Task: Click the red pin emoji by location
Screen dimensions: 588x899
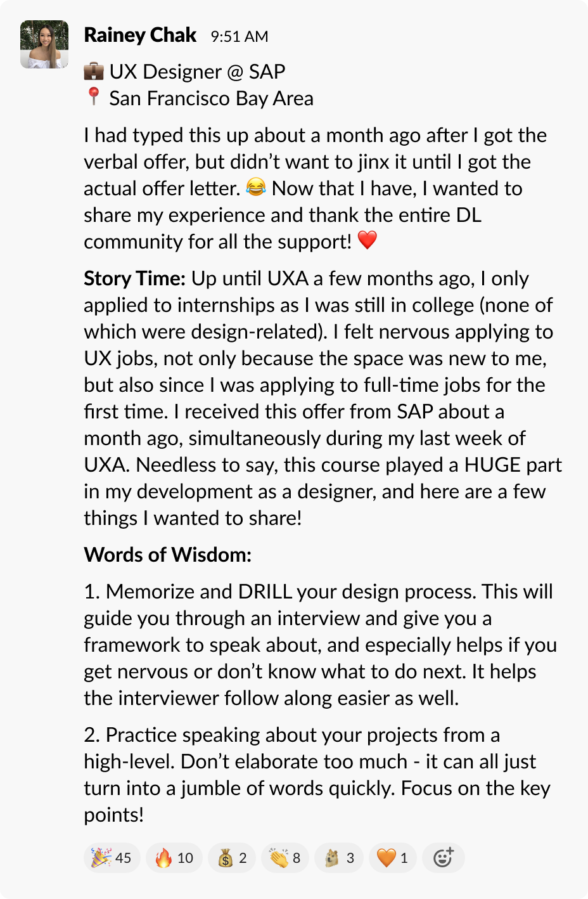Action: click(94, 97)
